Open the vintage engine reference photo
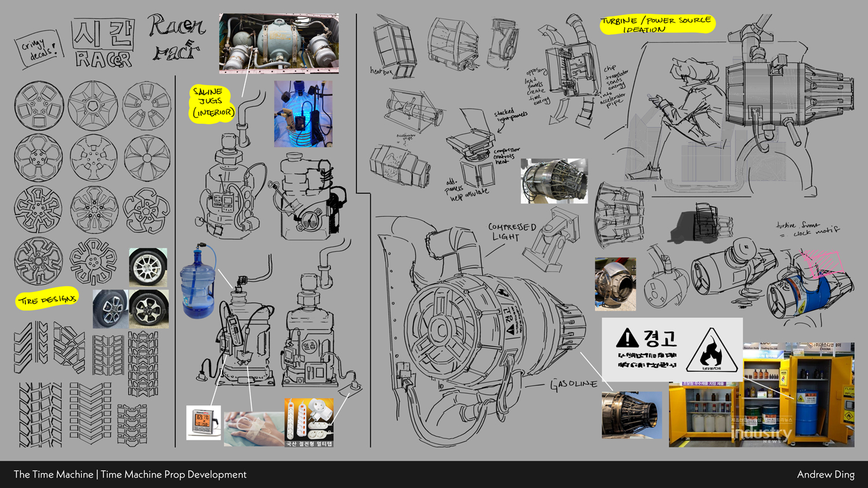Viewport: 868px width, 488px height. coord(279,43)
